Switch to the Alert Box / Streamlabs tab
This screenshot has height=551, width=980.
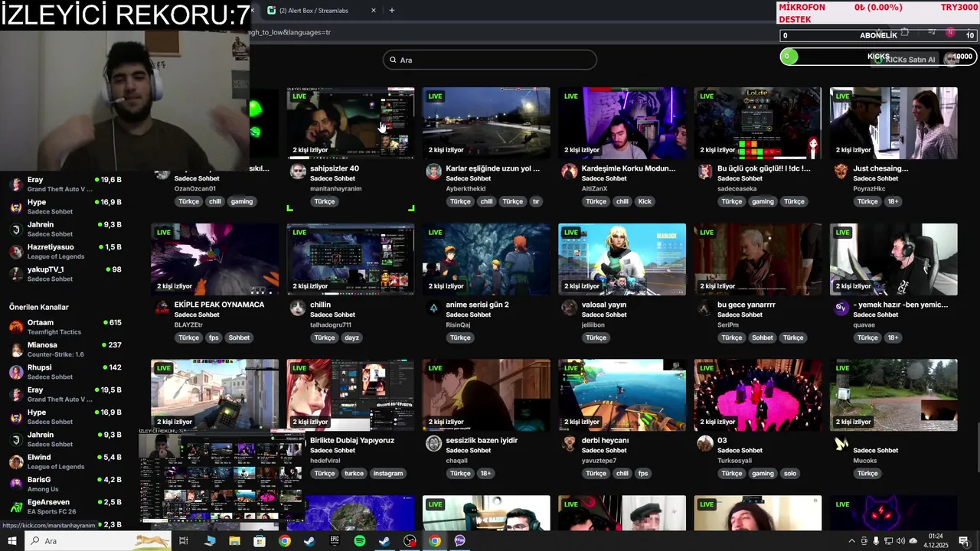point(320,11)
